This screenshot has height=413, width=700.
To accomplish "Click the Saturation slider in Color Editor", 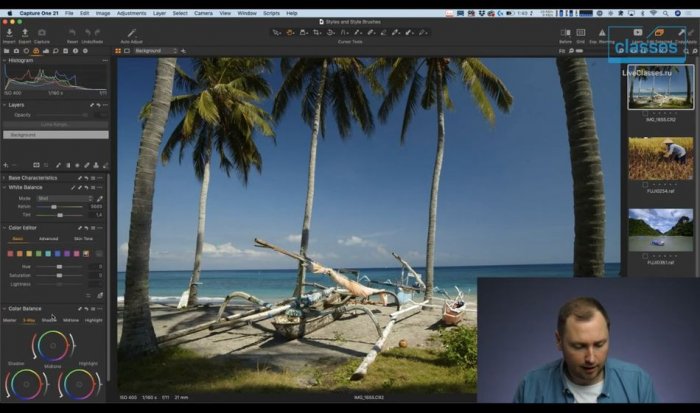I will click(x=59, y=275).
